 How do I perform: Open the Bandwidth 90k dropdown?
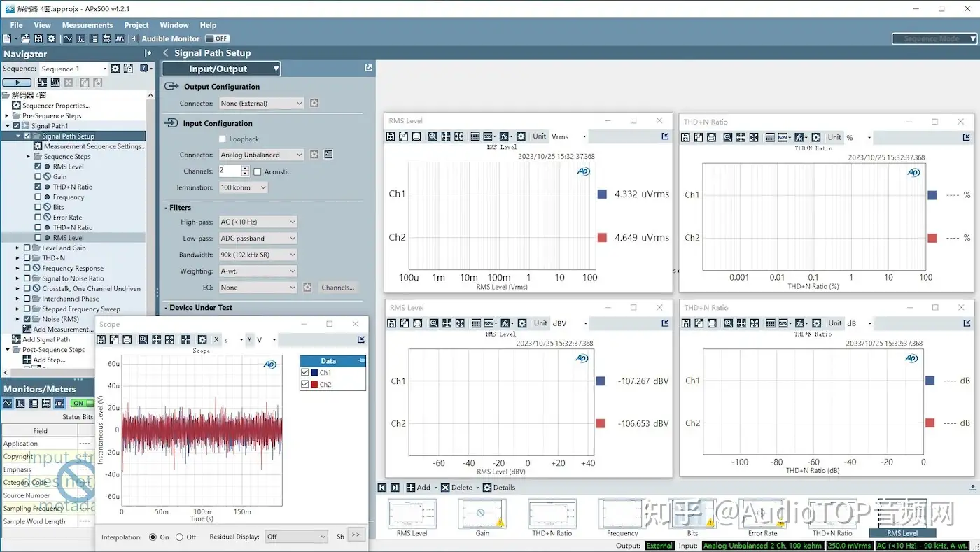click(258, 255)
